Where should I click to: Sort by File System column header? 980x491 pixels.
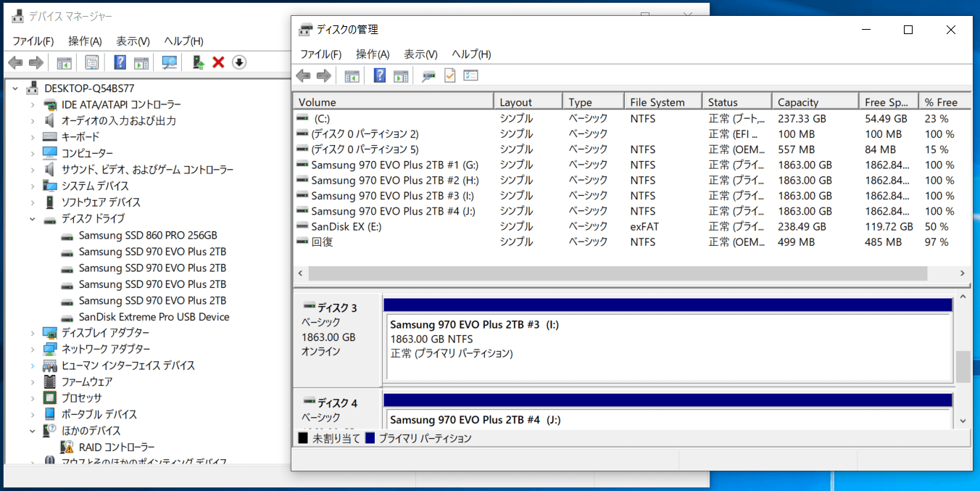point(663,102)
